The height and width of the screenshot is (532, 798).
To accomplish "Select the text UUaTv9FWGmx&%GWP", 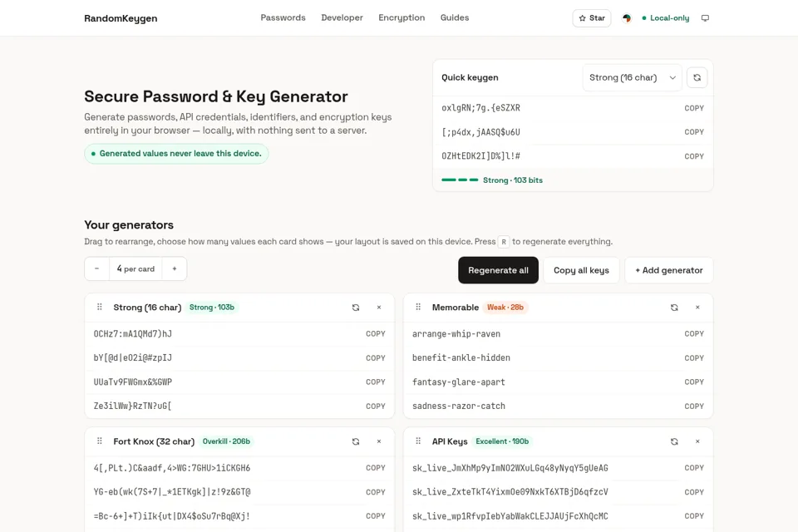I will 132,382.
